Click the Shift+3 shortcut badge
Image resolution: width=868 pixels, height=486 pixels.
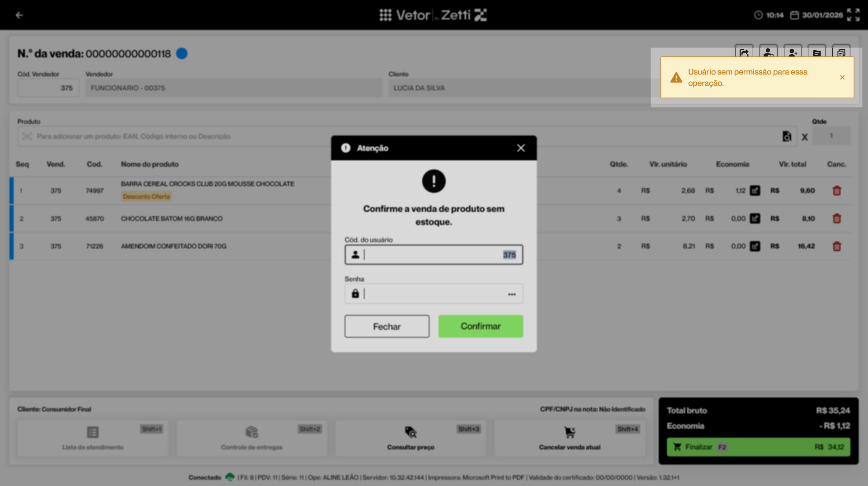pyautogui.click(x=469, y=429)
